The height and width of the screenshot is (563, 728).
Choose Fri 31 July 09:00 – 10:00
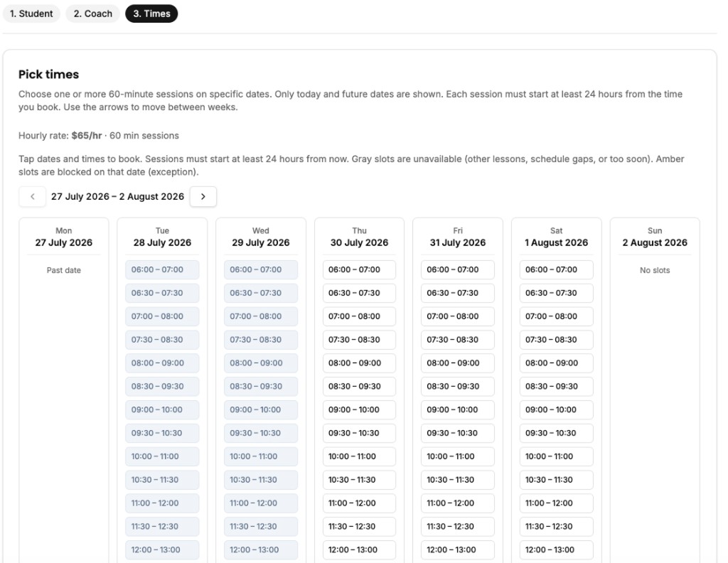458,410
